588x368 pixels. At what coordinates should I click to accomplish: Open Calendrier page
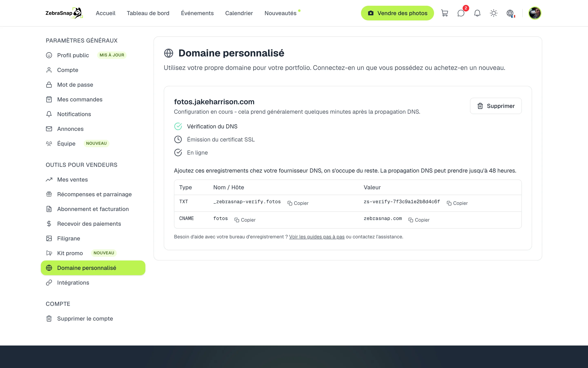coord(239,13)
